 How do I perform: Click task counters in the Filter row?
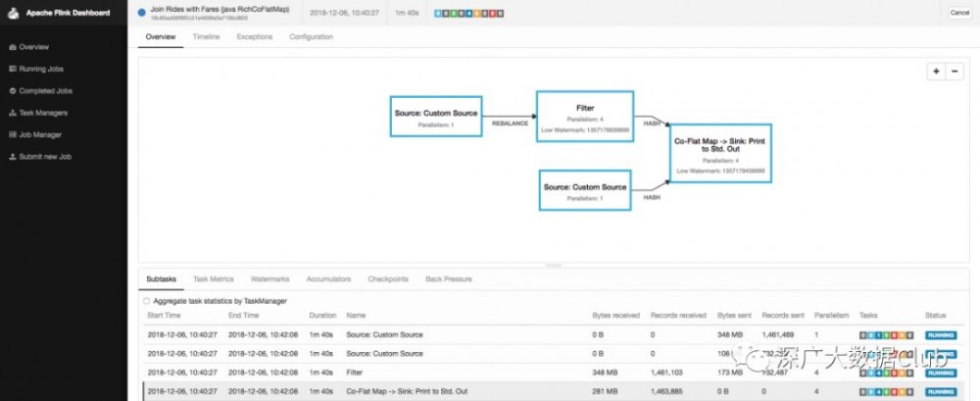pos(886,373)
